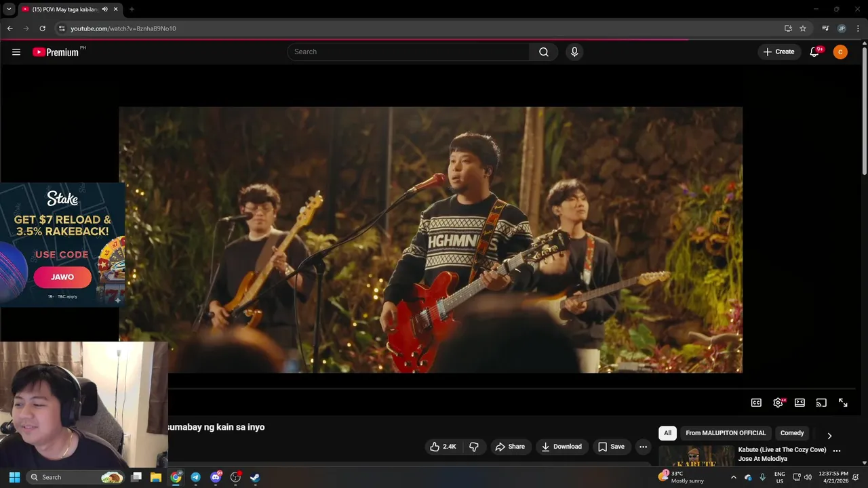Click the Create button
Viewport: 868px width, 488px height.
pos(779,52)
